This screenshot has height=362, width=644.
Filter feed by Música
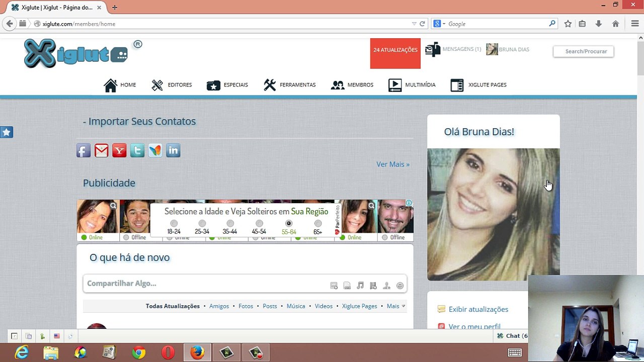(x=296, y=306)
